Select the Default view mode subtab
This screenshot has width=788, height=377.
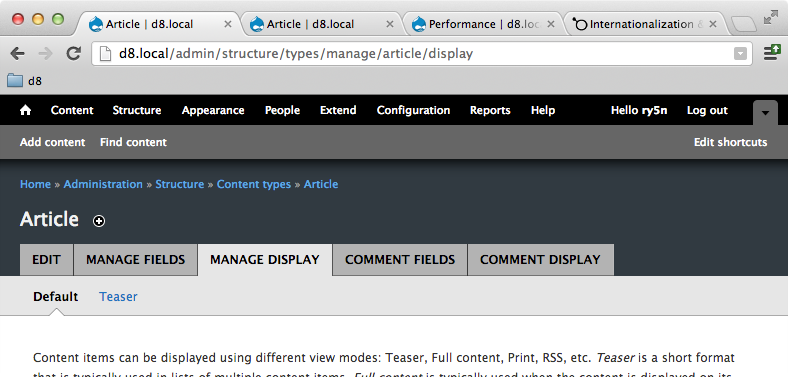pyautogui.click(x=55, y=297)
